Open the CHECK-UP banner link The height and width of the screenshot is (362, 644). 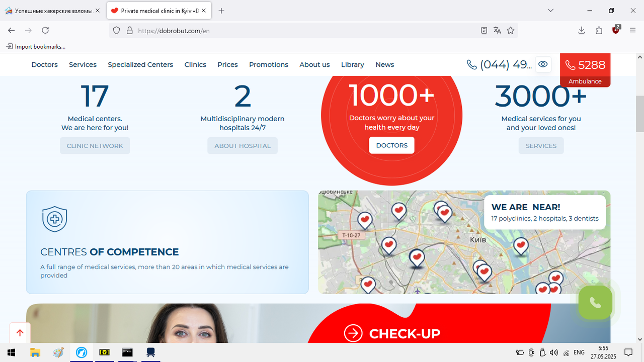(405, 333)
